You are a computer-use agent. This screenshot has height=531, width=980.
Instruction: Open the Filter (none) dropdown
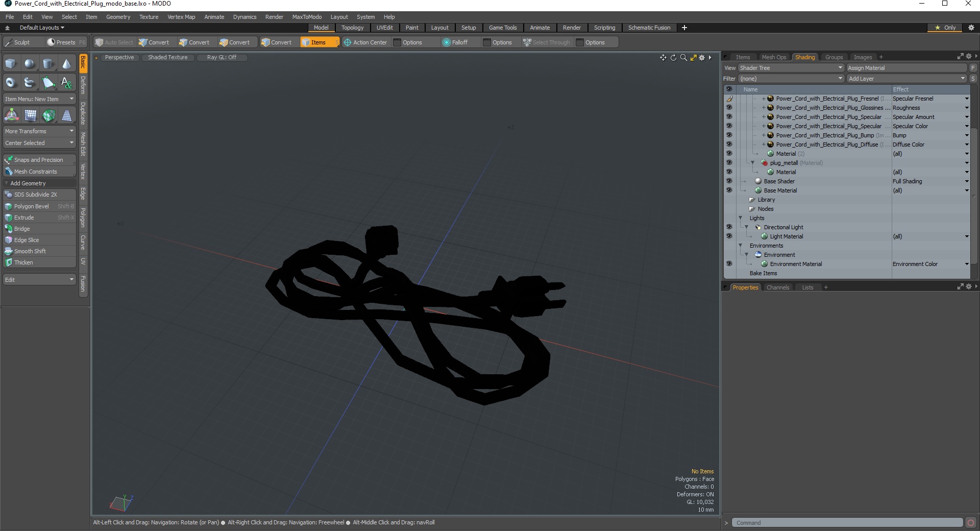pyautogui.click(x=791, y=79)
